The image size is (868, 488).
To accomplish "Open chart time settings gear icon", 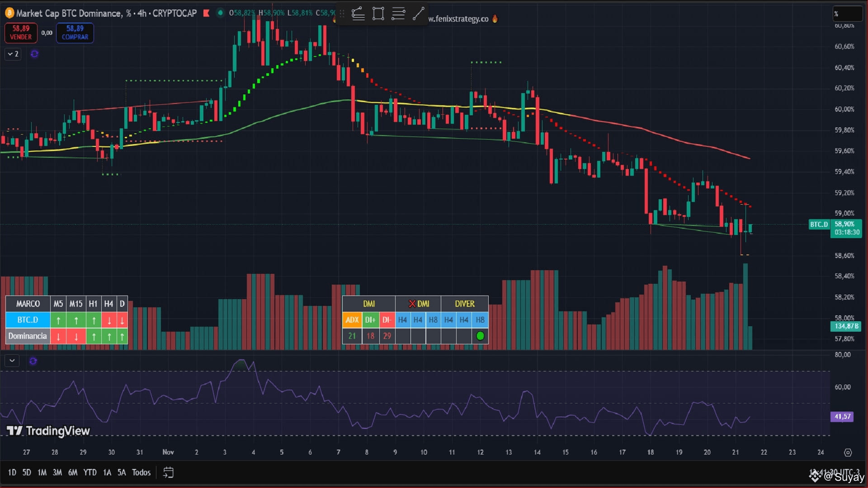I will pos(848,452).
